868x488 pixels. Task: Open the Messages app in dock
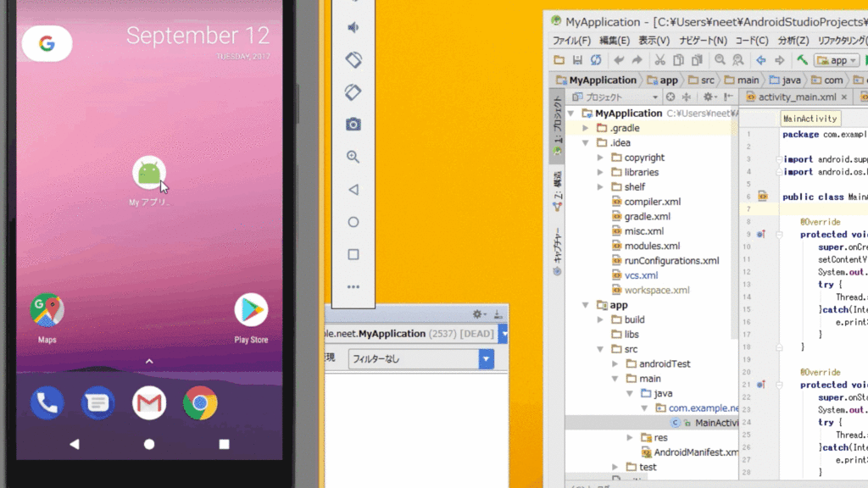pos(98,402)
